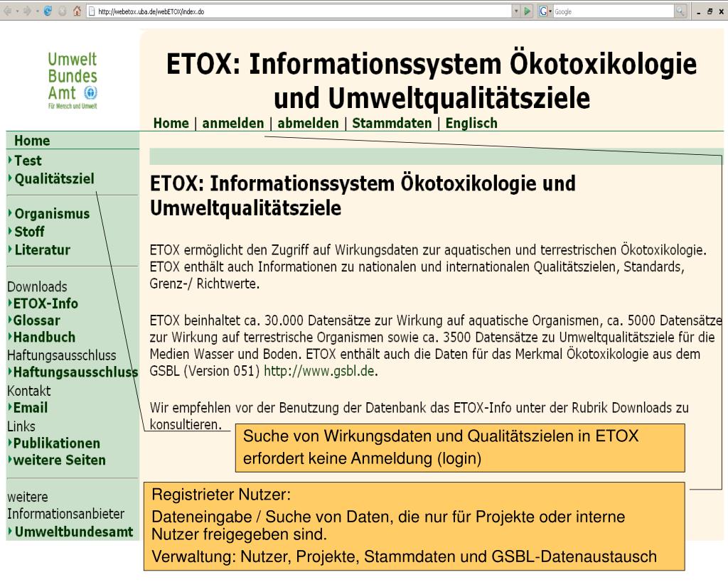The width and height of the screenshot is (728, 582).
Task: Open the bold Haftungsausschluss link
Action: [x=75, y=372]
